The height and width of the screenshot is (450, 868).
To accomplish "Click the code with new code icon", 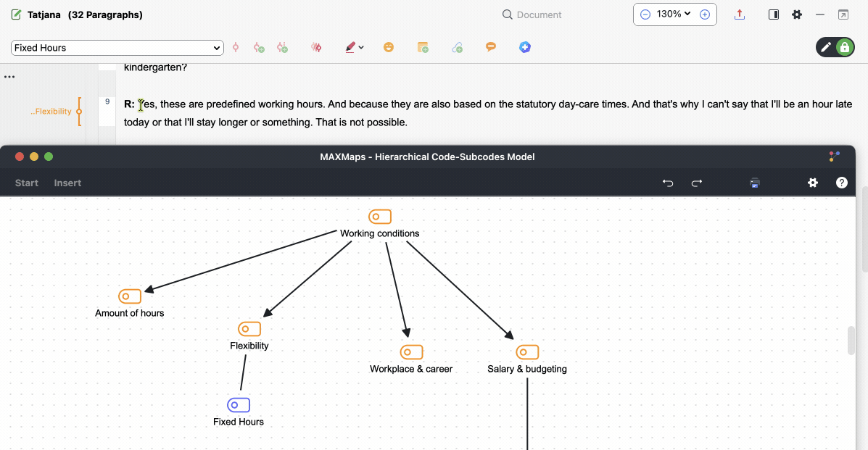I will coord(259,48).
